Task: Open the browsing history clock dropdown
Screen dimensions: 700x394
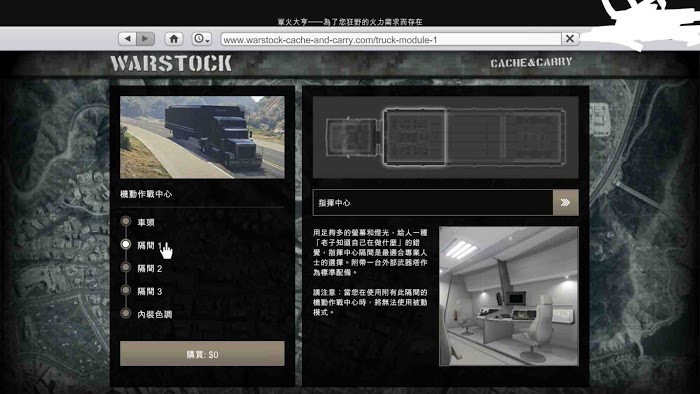Action: point(201,39)
